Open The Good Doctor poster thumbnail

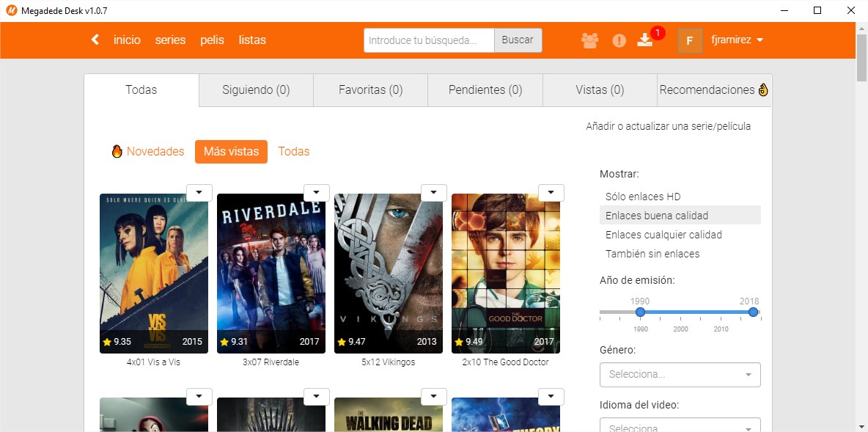click(x=506, y=274)
